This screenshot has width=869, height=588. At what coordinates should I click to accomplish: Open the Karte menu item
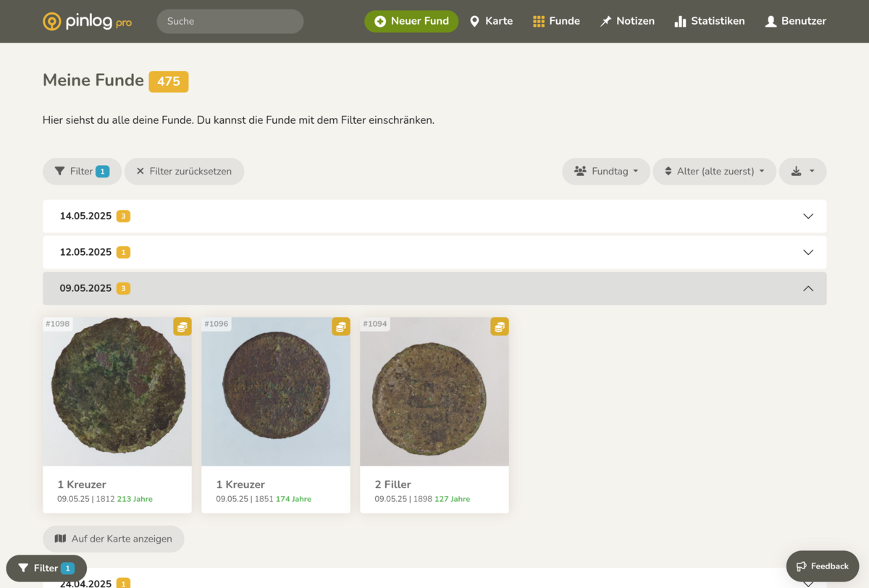491,21
